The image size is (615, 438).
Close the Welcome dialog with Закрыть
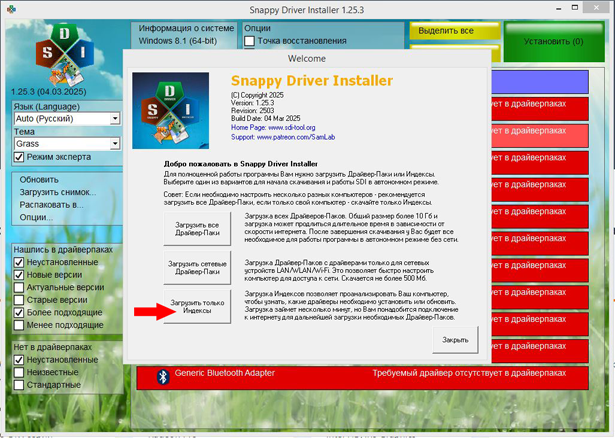tap(455, 339)
